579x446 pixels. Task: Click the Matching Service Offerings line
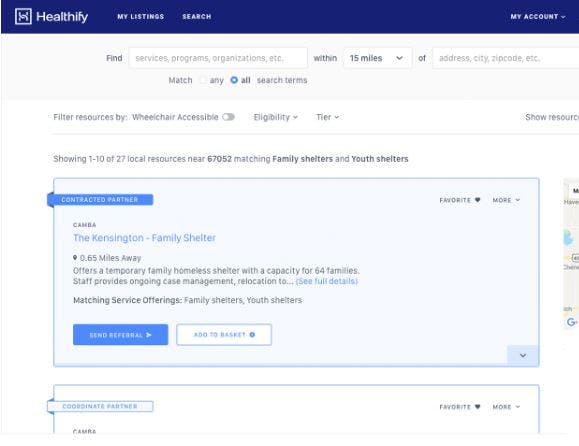(187, 300)
